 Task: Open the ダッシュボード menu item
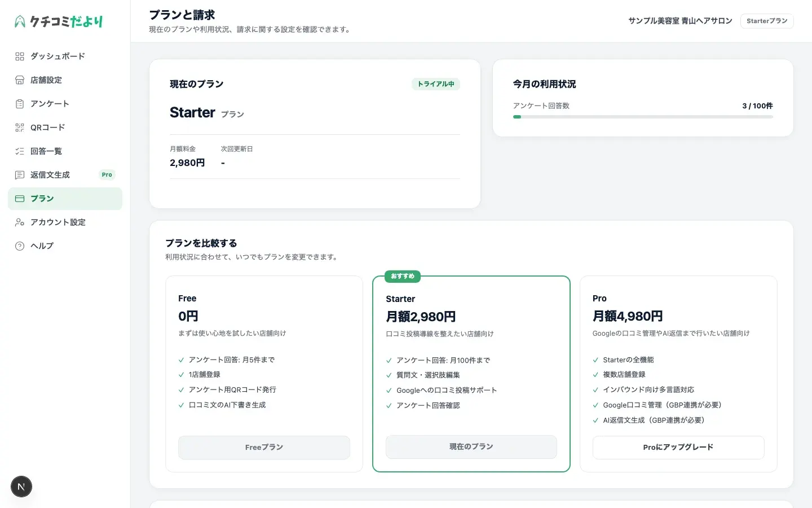(x=65, y=56)
